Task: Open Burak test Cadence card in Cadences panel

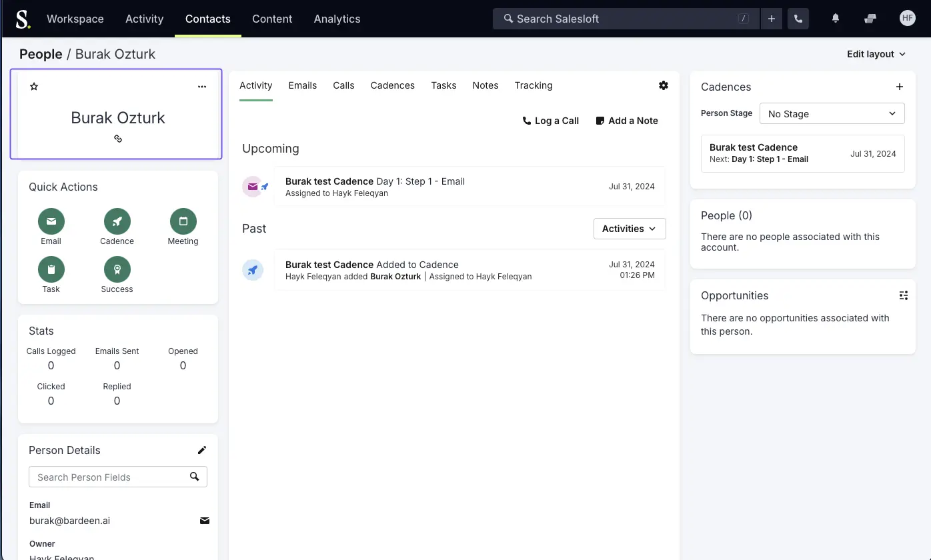Action: click(x=803, y=153)
